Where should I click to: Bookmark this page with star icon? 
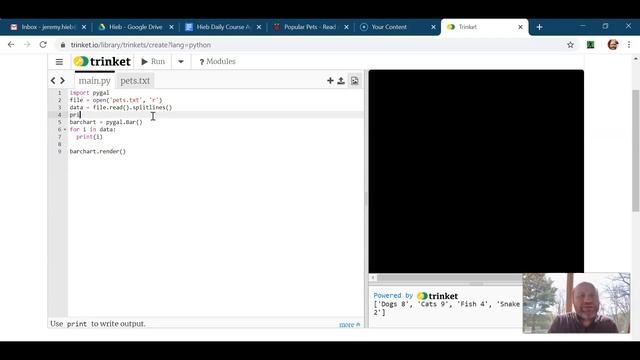[570, 45]
